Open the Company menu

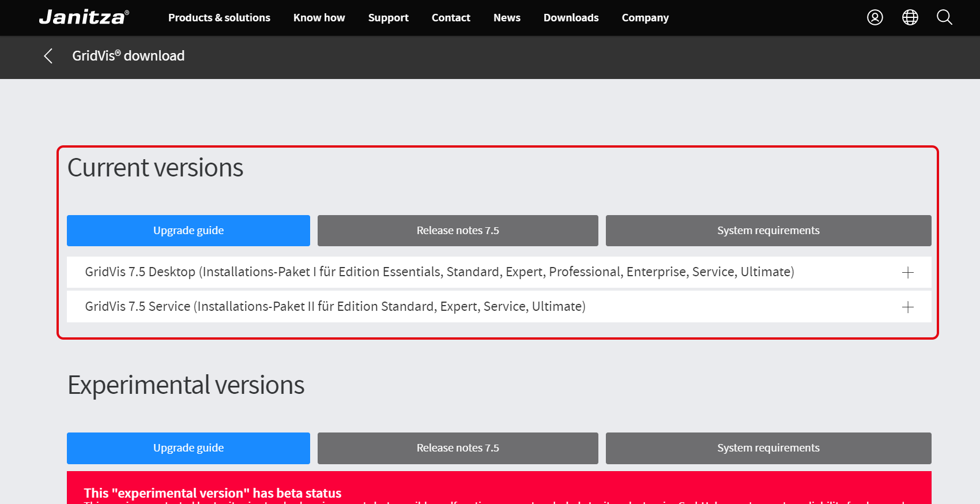(x=645, y=18)
